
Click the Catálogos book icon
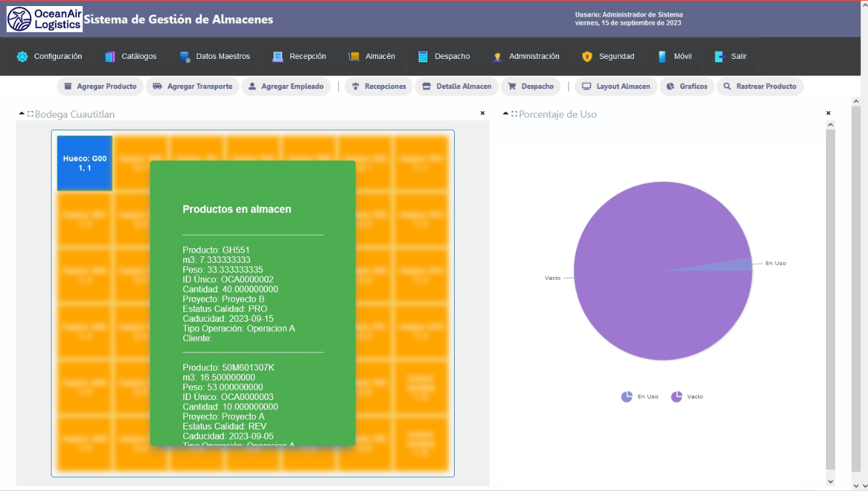pos(110,57)
